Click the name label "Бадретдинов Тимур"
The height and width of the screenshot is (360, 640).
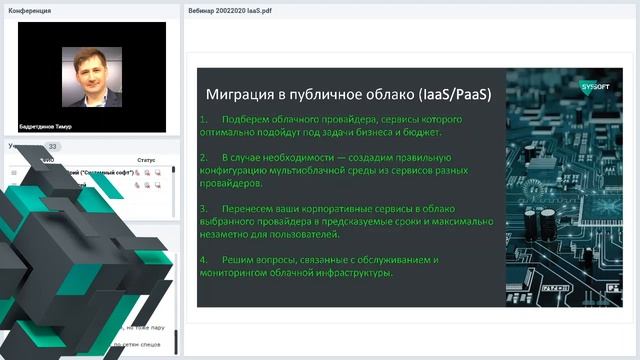coord(45,127)
